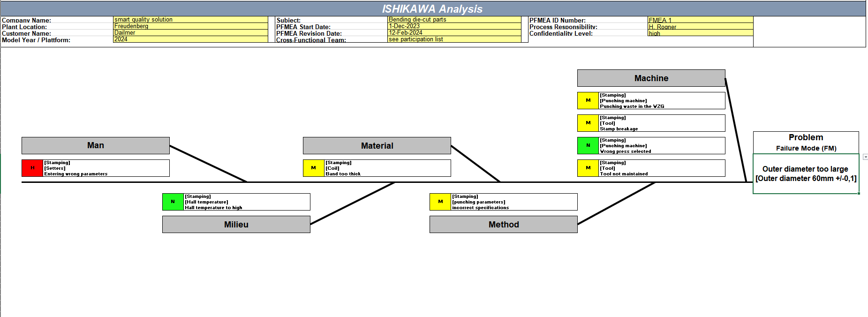868x317 pixels.
Task: Open the dropdown arrow beside the Problem box
Action: 865,157
